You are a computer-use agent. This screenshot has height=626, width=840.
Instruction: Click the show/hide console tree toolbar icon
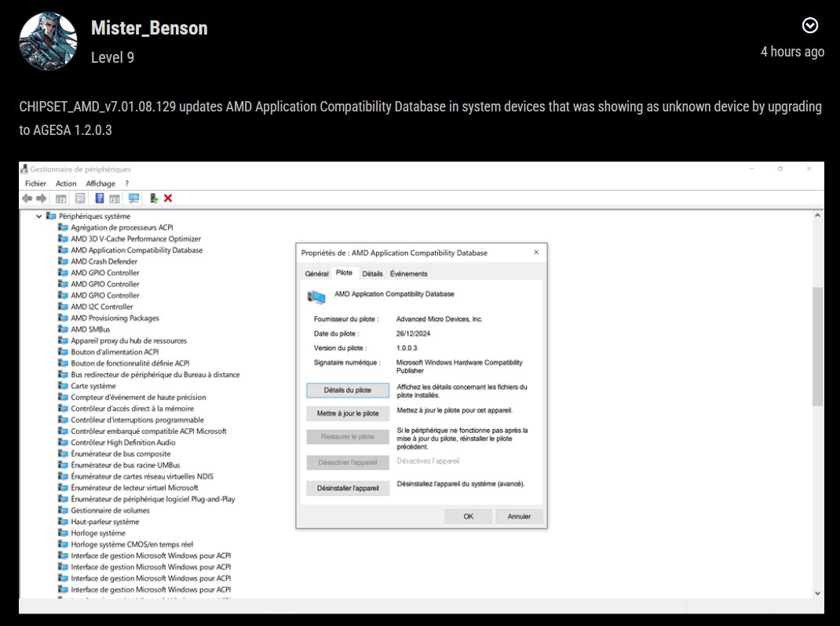click(x=61, y=198)
